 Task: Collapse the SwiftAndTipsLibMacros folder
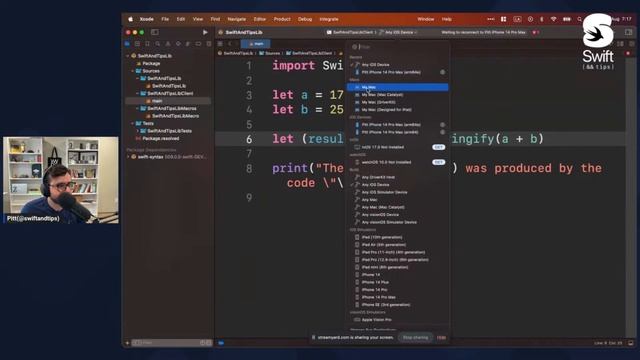point(138,109)
